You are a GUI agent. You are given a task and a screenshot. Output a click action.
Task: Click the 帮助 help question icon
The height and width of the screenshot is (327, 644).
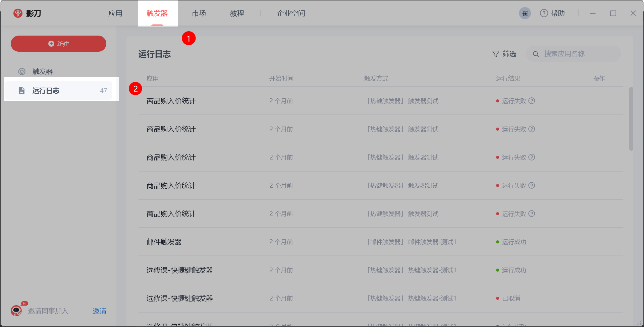click(544, 13)
